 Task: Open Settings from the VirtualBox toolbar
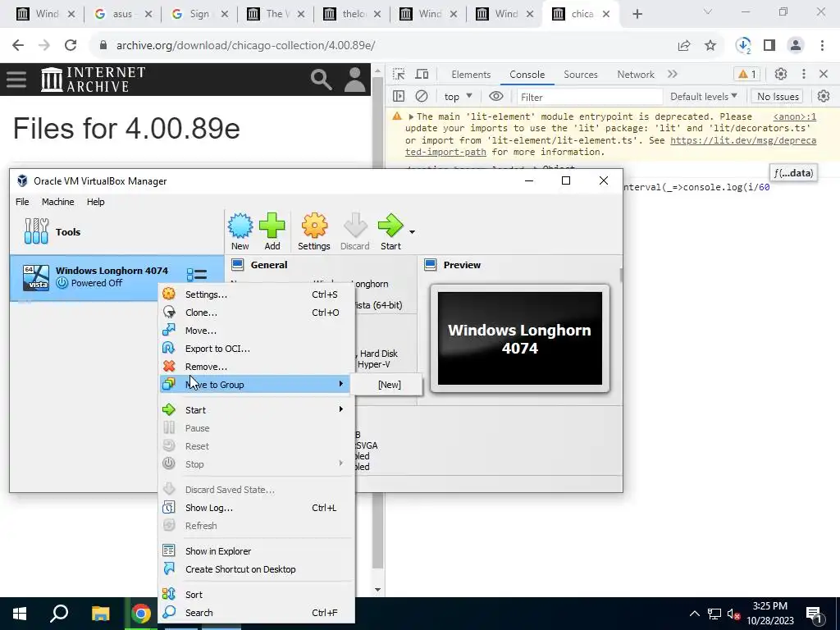click(x=314, y=231)
